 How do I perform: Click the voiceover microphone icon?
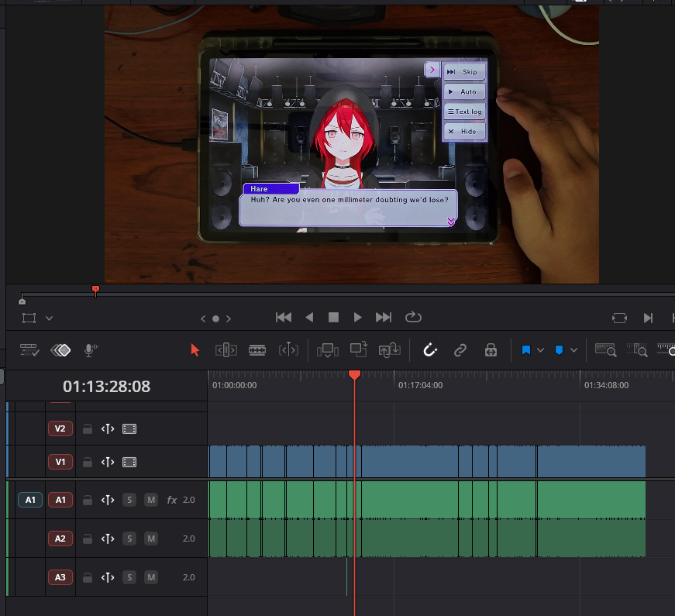pos(91,350)
